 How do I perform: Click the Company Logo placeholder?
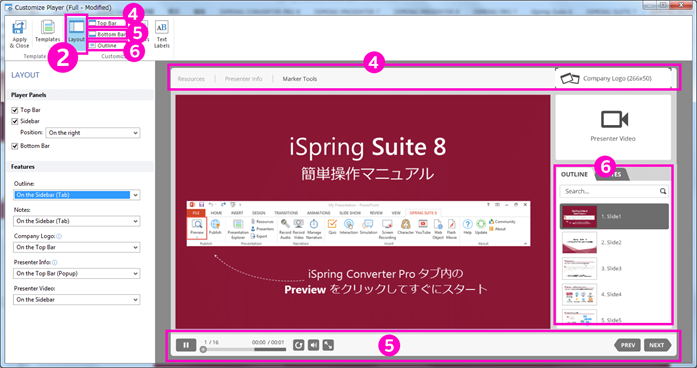[613, 78]
